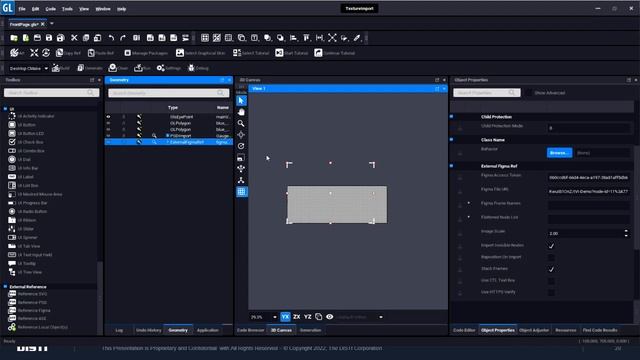This screenshot has width=640, height=360.
Task: Click the cut scissors icon in toolbar
Action: (x=74, y=38)
